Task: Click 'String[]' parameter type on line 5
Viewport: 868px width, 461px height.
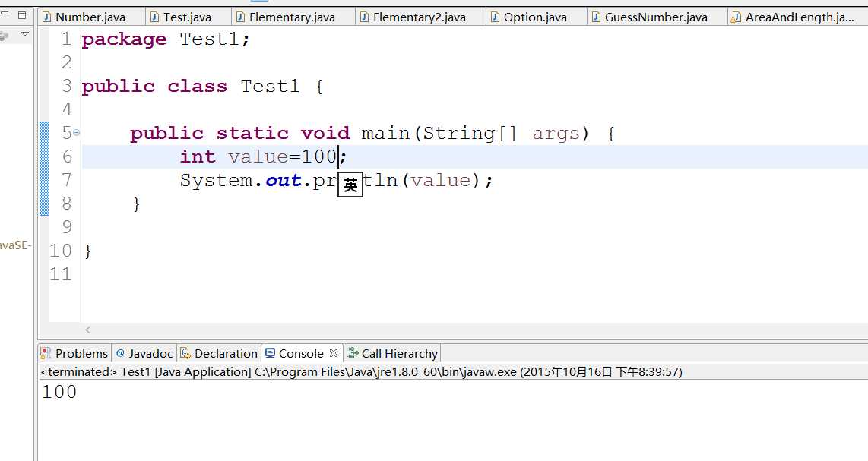Action: tap(470, 134)
